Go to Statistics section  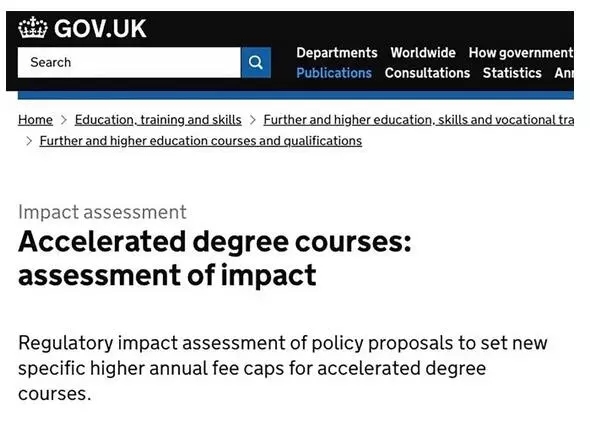coord(512,73)
